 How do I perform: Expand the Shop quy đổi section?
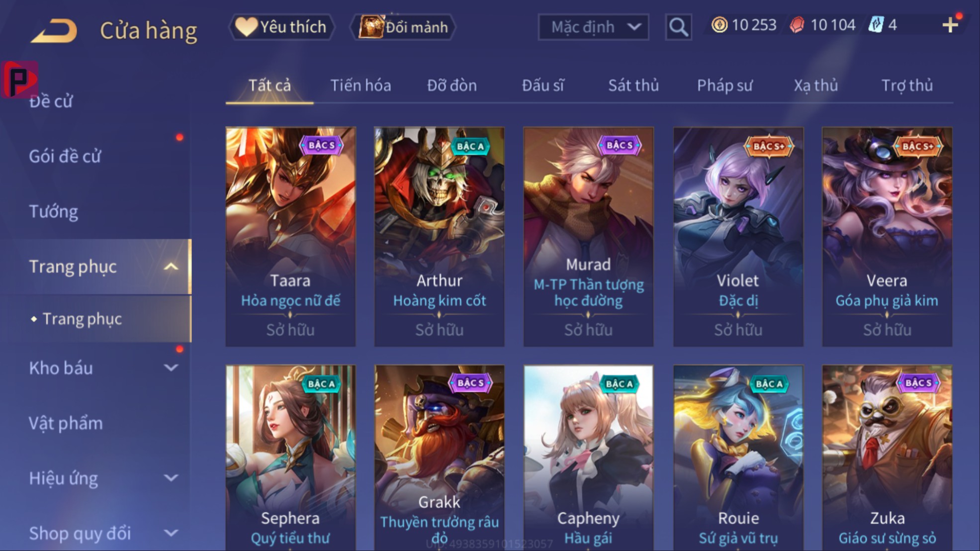point(171,533)
